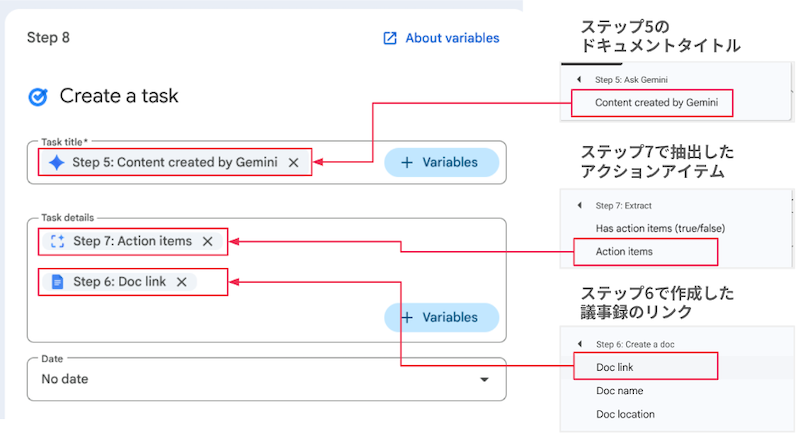Remove the Step 5 Content created by Gemini chip
804x436 pixels.
pos(293,163)
